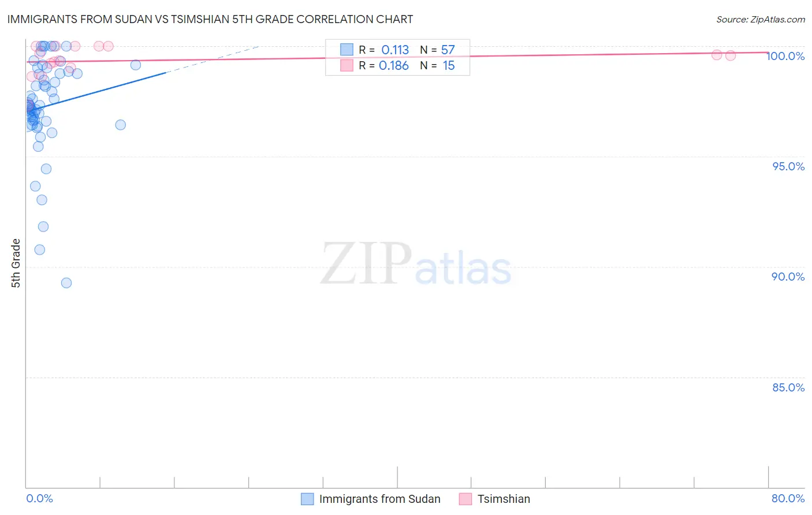
Task: Click the 5th Grade axis title
Action: (16, 263)
